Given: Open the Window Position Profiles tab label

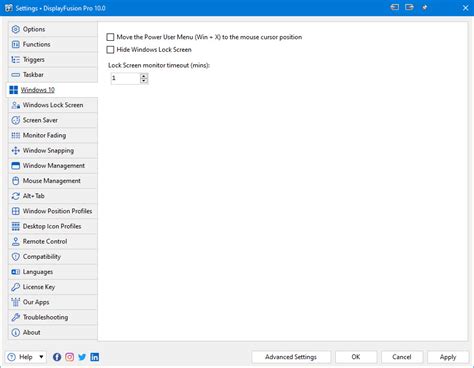Looking at the screenshot, I should pos(57,211).
